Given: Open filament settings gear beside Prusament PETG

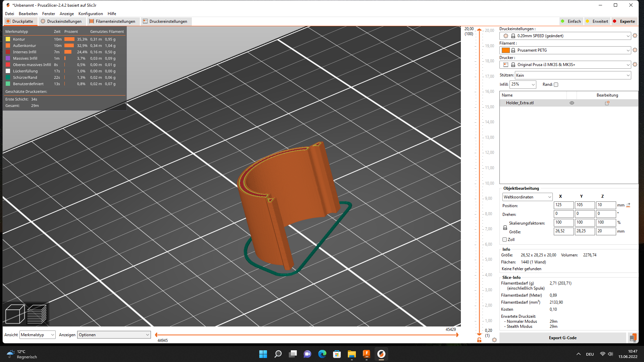Looking at the screenshot, I should tap(635, 50).
